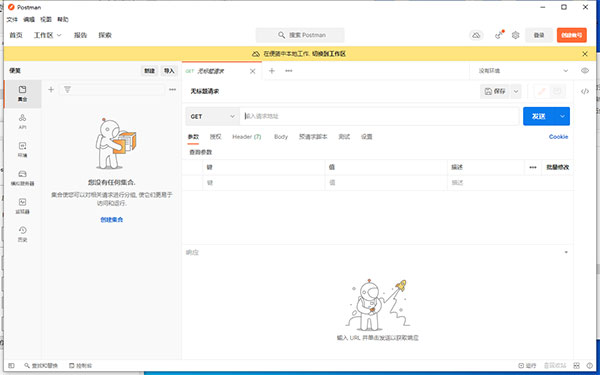Screen dimensions: 600x375
Task: Open the View (视图) menu
Action: [x=46, y=20]
